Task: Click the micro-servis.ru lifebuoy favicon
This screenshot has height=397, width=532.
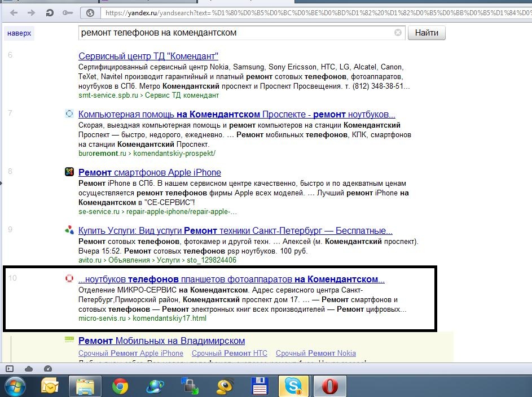Action: pyautogui.click(x=69, y=278)
